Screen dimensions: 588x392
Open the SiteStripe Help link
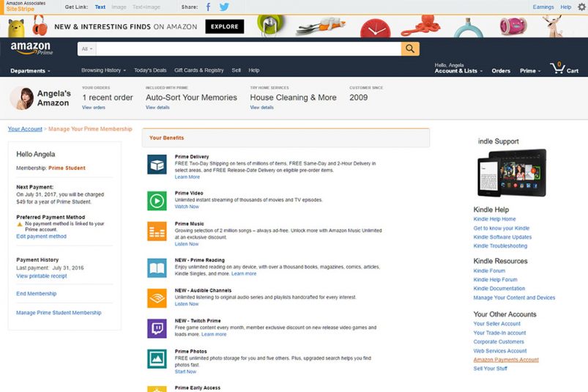pyautogui.click(x=566, y=7)
